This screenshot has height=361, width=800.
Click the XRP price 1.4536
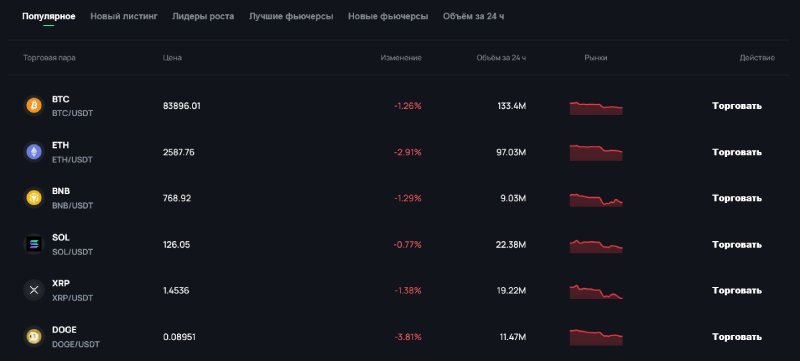[x=176, y=290]
